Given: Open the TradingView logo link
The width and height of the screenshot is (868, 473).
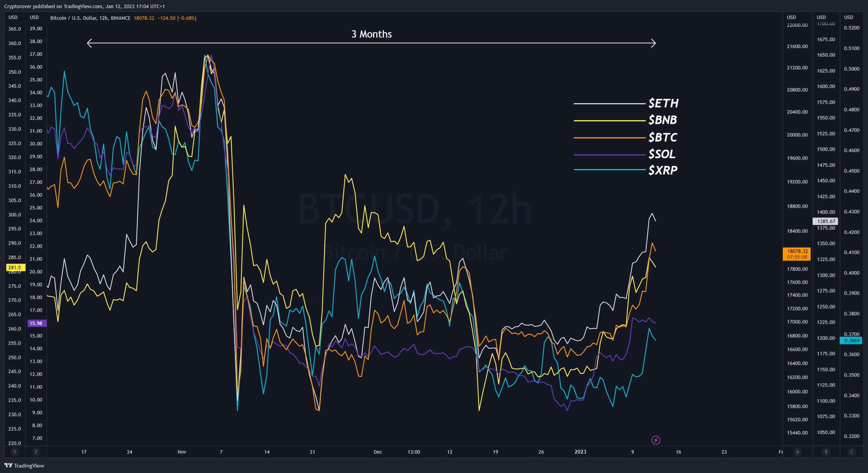Looking at the screenshot, I should [25, 465].
